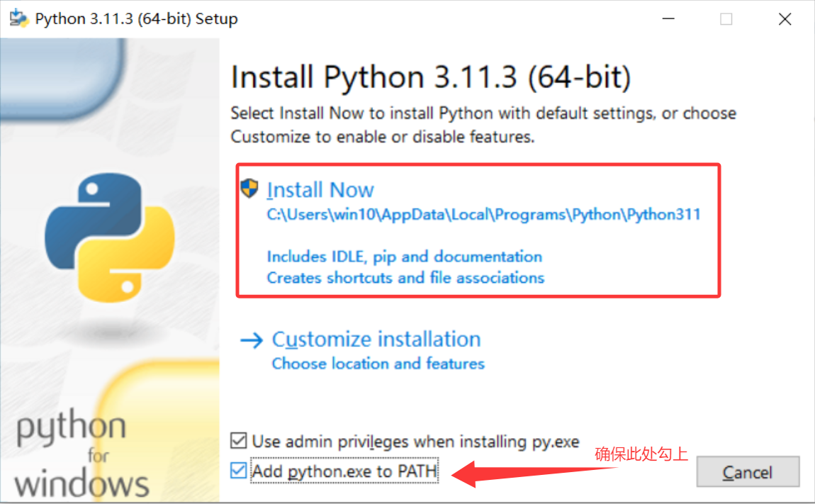This screenshot has width=815, height=504.
Task: Close the Python Setup window
Action: point(785,19)
